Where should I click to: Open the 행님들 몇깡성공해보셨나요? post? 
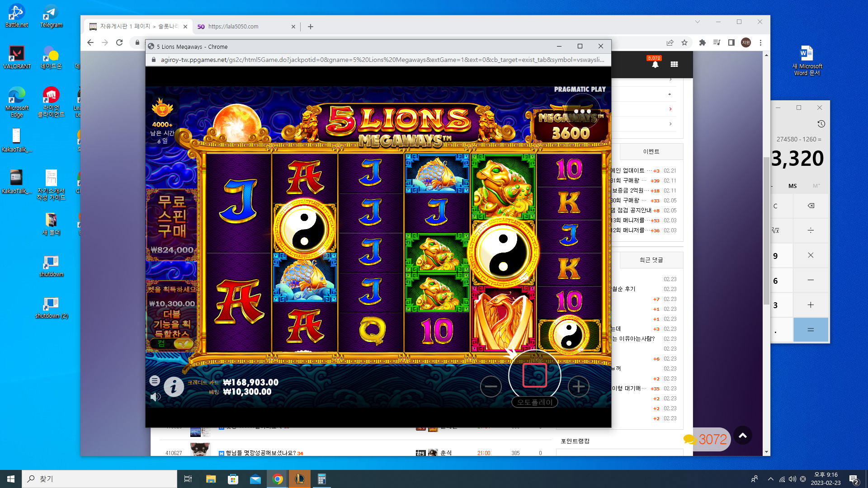tap(261, 453)
